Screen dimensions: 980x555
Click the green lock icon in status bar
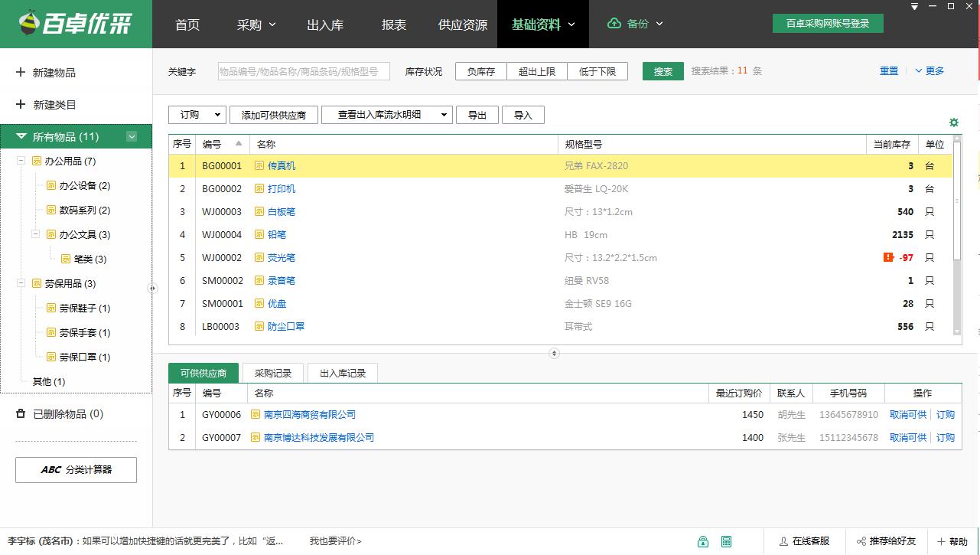(x=702, y=541)
